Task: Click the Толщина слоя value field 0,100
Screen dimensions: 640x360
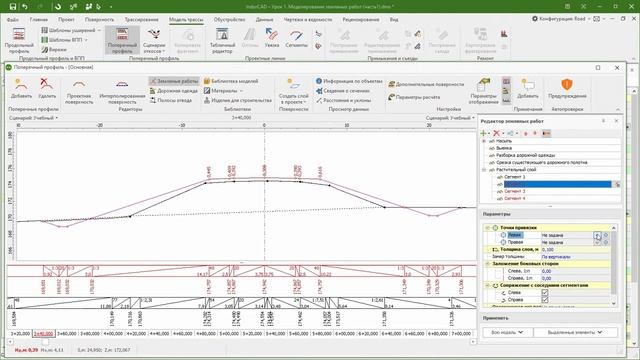Action: coord(575,249)
